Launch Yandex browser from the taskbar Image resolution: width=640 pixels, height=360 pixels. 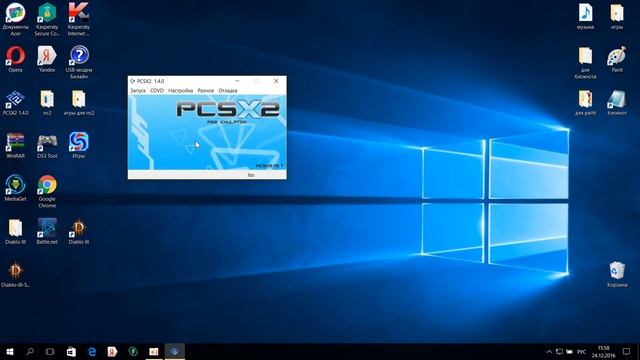[112, 352]
